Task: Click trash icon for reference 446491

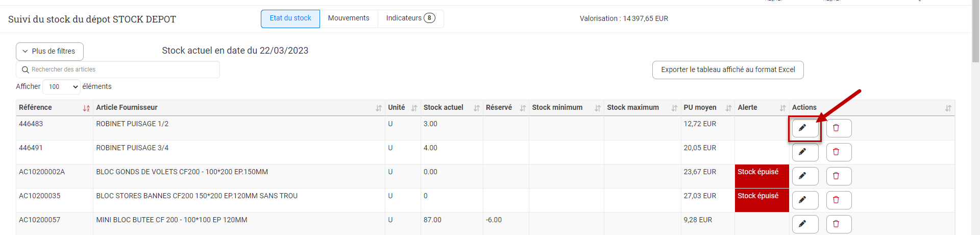Action: pos(839,152)
